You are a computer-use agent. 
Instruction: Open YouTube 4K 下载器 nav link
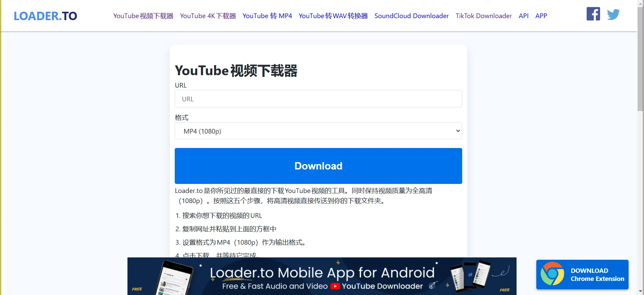point(208,16)
